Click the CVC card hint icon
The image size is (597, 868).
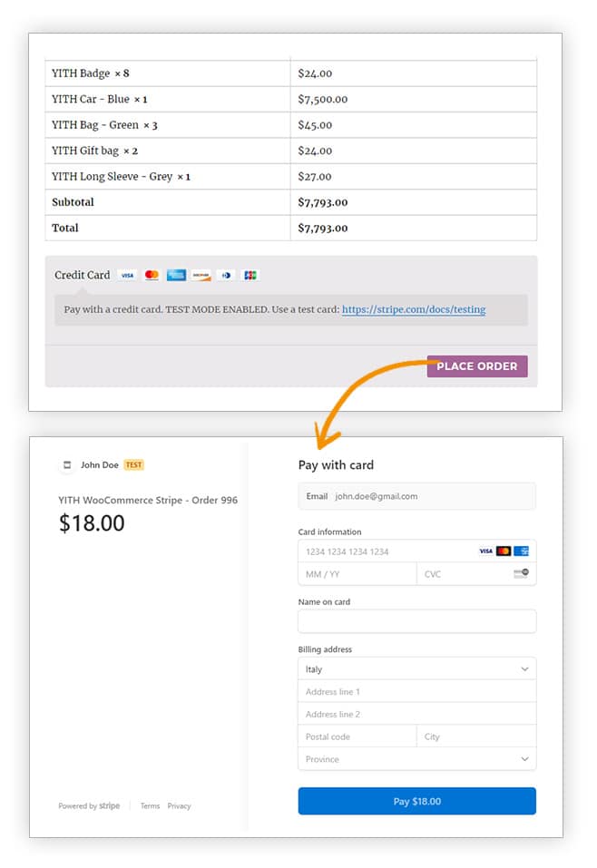pos(521,573)
